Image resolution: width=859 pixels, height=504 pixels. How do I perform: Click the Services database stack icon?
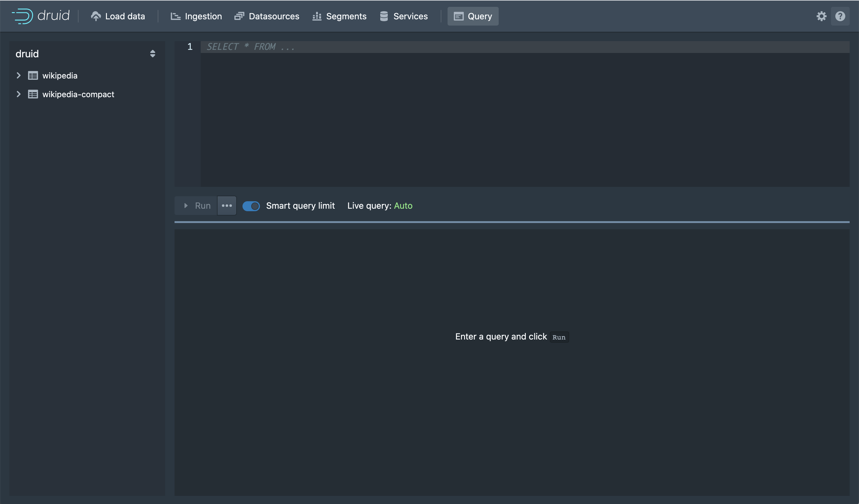[384, 16]
